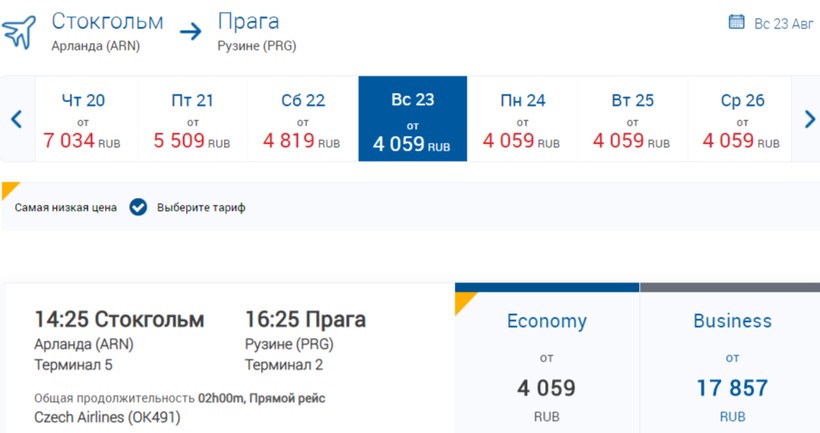
Task: Click the departure city Стокгольм heading
Action: [x=107, y=21]
